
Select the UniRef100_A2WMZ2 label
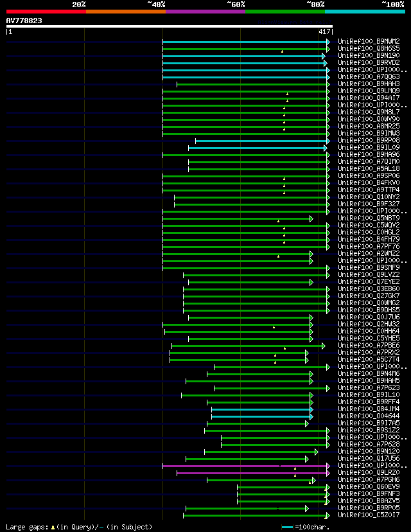pos(369,253)
